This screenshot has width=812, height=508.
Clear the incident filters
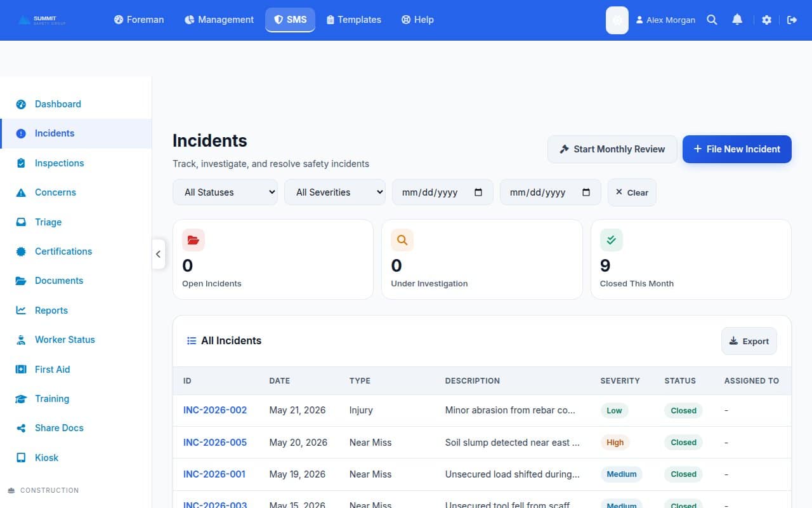coord(632,192)
